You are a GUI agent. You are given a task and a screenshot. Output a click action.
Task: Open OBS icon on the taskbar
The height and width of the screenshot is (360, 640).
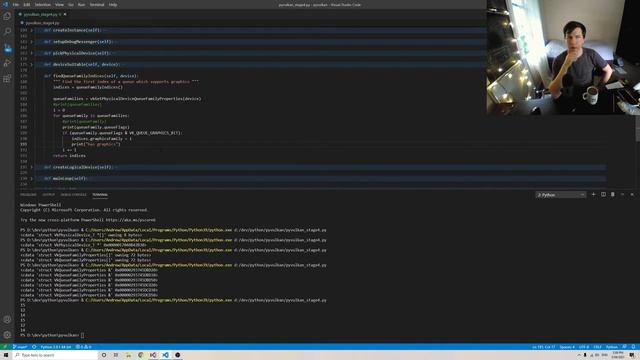coord(178,355)
